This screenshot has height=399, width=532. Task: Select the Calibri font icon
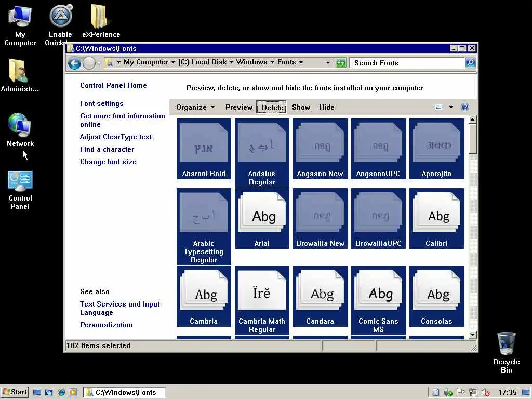click(x=436, y=219)
